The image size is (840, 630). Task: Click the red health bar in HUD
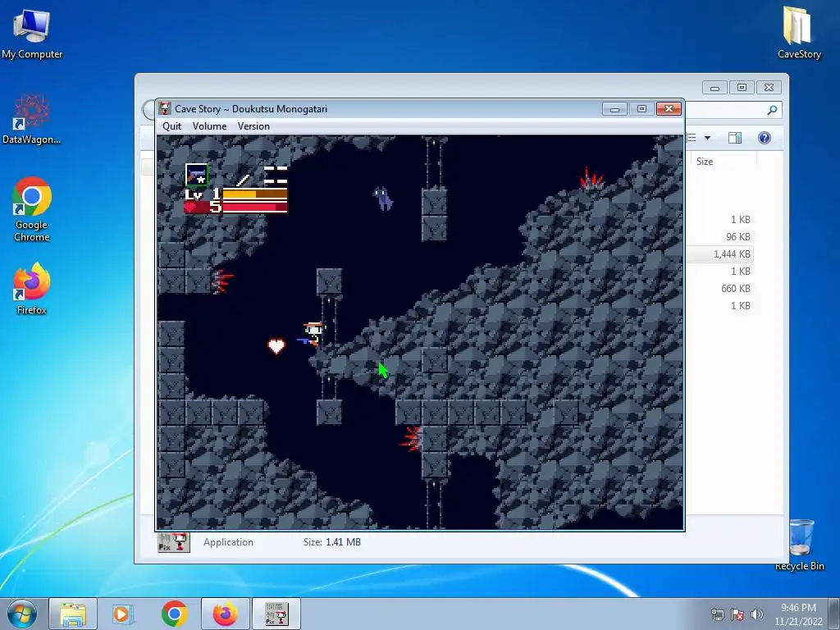(255, 207)
